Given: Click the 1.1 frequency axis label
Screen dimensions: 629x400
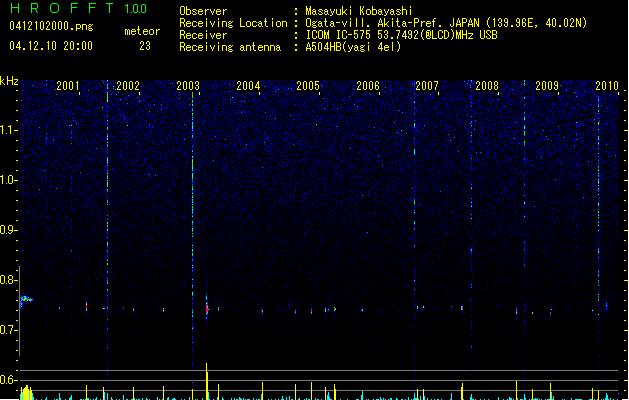Looking at the screenshot, I should point(9,130).
